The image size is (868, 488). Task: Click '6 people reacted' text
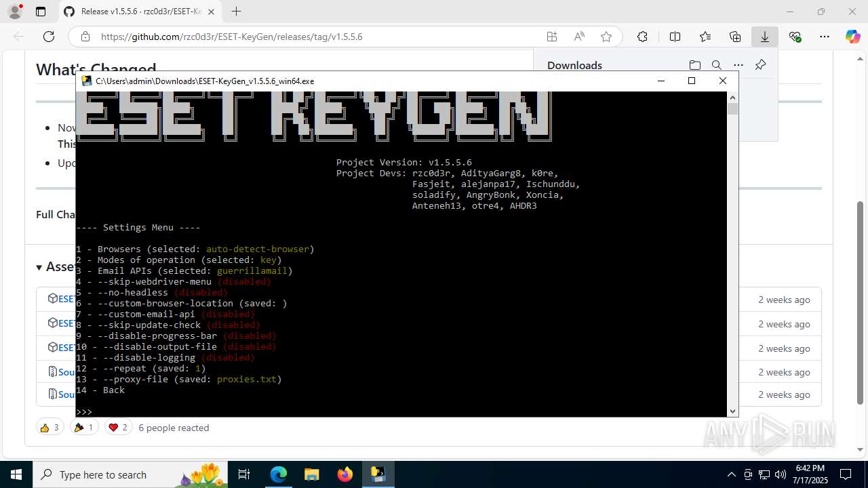[174, 428]
